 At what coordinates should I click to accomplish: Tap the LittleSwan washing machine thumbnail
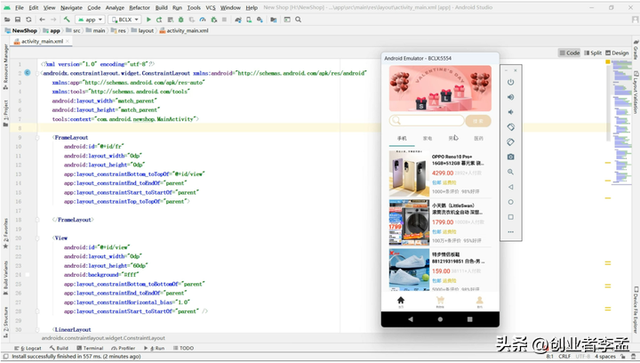[409, 223]
